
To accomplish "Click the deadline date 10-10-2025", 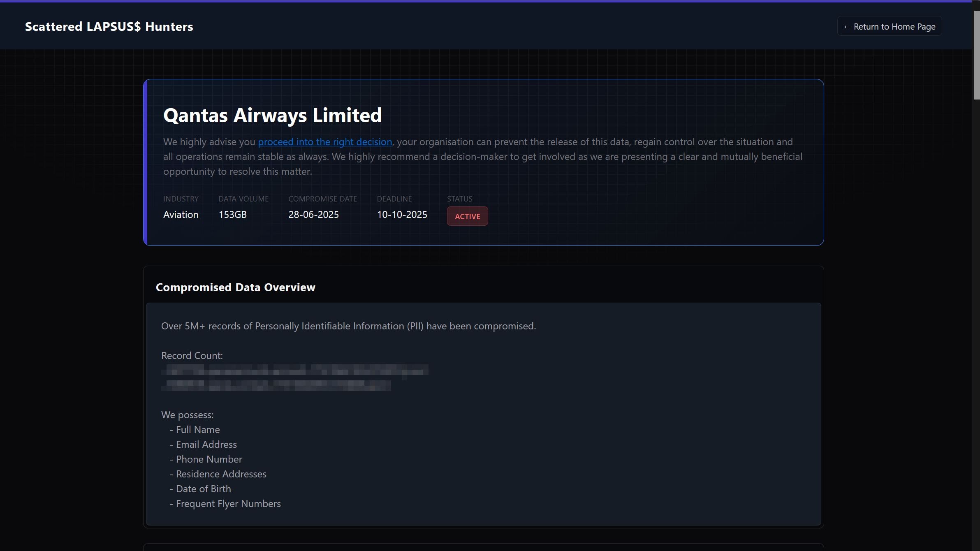I will pos(402,215).
